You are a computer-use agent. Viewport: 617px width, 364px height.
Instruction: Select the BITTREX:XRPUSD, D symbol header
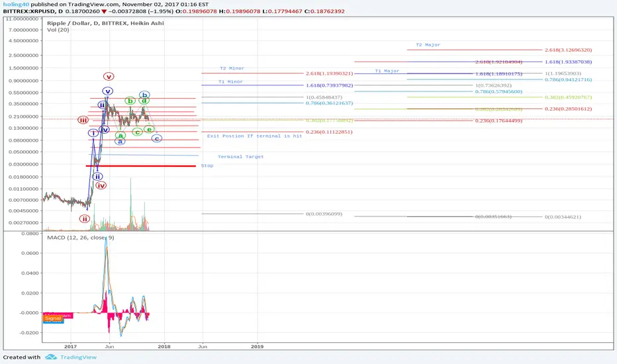tap(33, 11)
